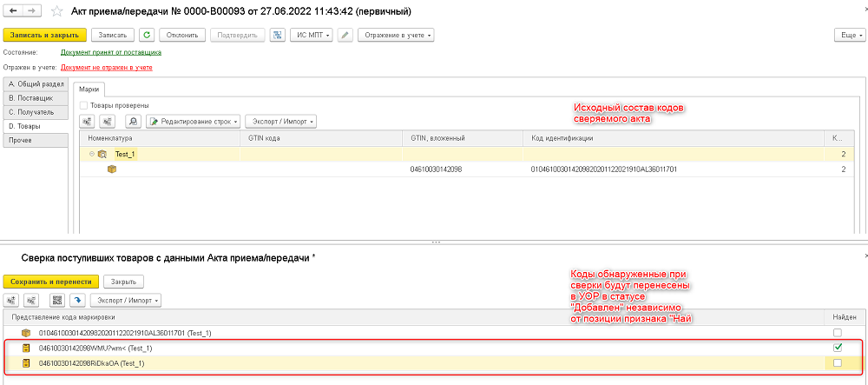This screenshot has width=868, height=385.
Task: Open Отражение в учете dropdown menu
Action: tap(396, 35)
